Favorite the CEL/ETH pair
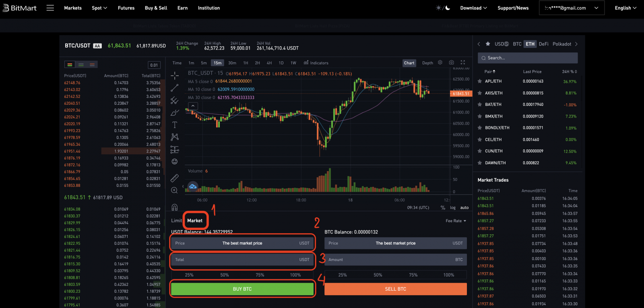Screen dimensions: 644x308 [x=480, y=140]
